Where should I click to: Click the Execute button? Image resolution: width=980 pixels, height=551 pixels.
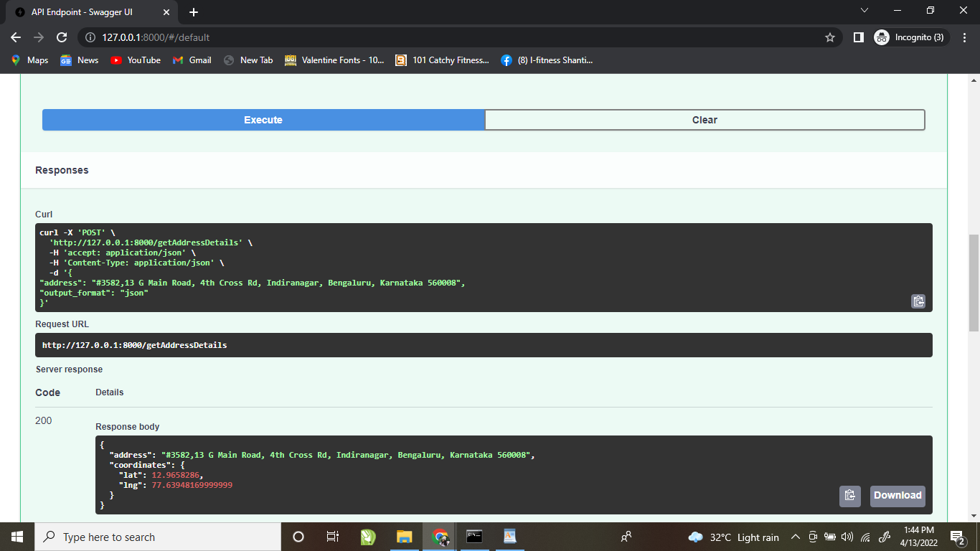(263, 120)
